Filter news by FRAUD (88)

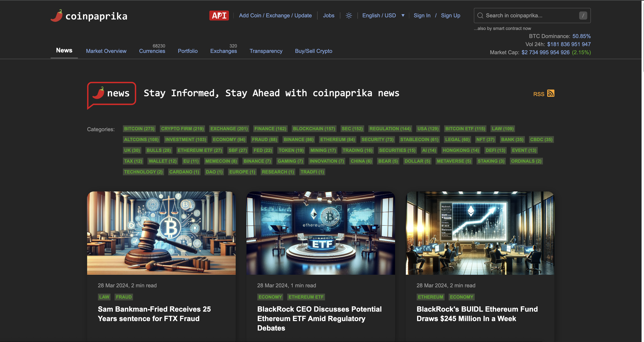pyautogui.click(x=264, y=139)
